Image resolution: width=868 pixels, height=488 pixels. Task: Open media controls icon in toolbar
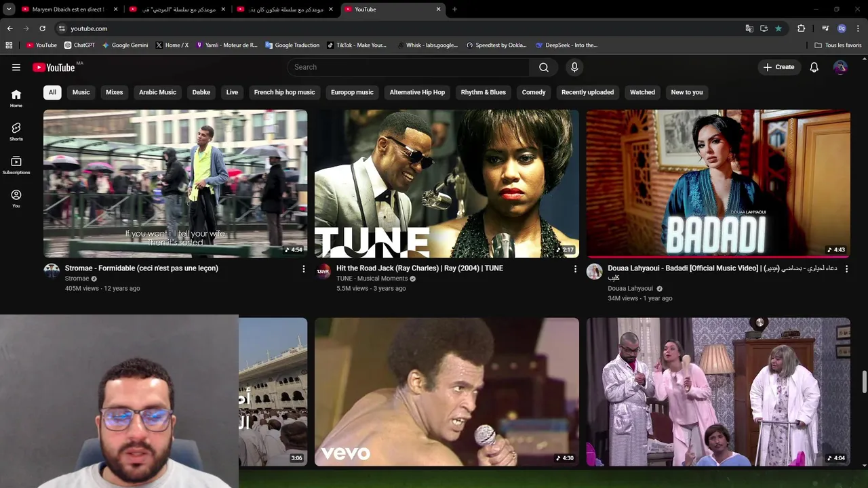coord(825,28)
